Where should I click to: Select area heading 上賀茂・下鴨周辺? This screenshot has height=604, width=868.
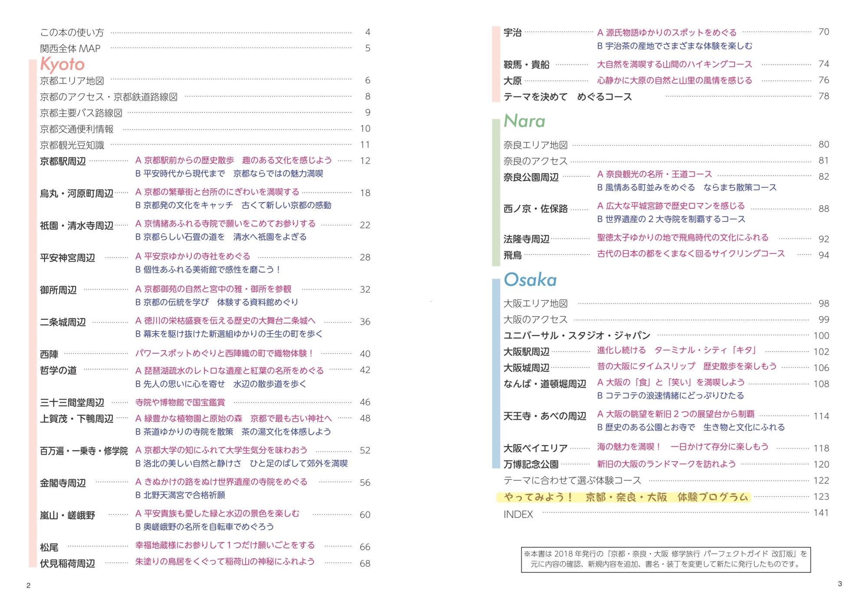coord(77,419)
